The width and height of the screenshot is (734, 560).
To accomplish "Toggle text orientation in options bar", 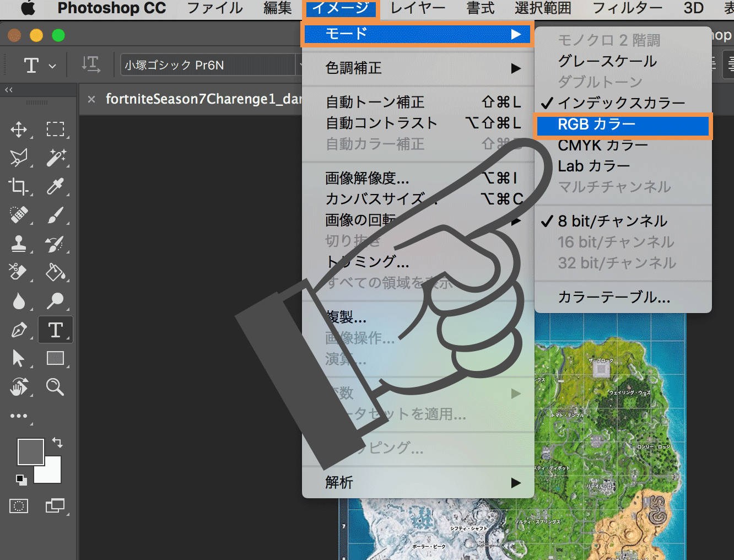I will (91, 65).
